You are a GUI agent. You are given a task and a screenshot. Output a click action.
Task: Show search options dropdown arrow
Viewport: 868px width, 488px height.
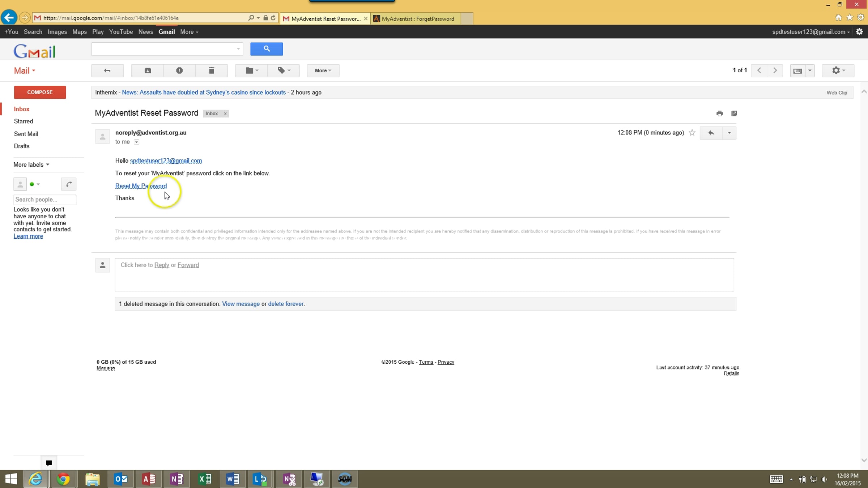point(238,49)
